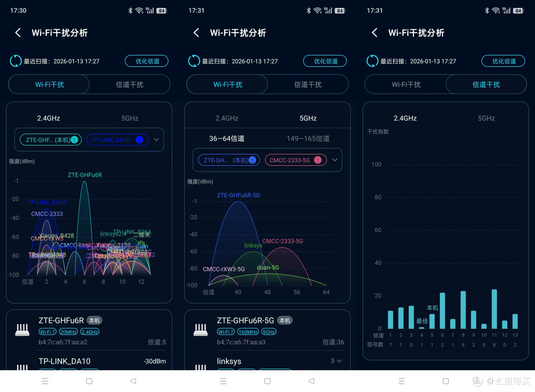The height and width of the screenshot is (392, 535).
Task: Tap home square icon in right screen
Action: (446, 381)
